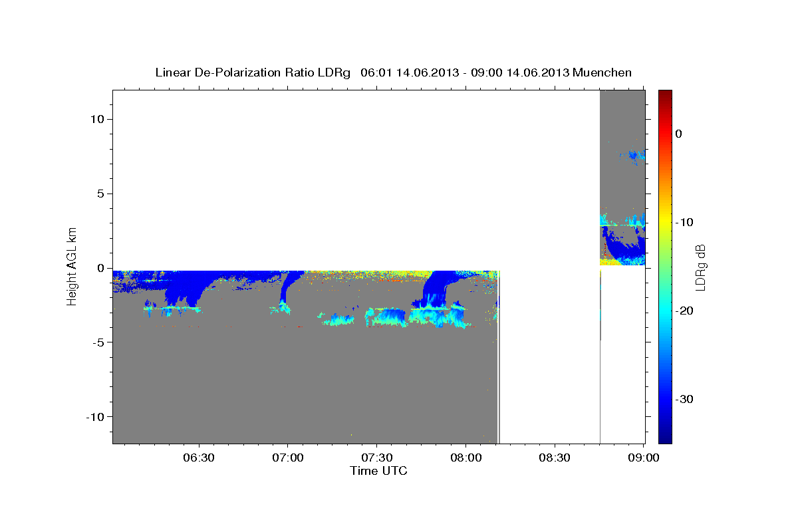Click the colorbar at the 0 dB red level
Image resolution: width=798 pixels, height=532 pixels.
pyautogui.click(x=665, y=134)
